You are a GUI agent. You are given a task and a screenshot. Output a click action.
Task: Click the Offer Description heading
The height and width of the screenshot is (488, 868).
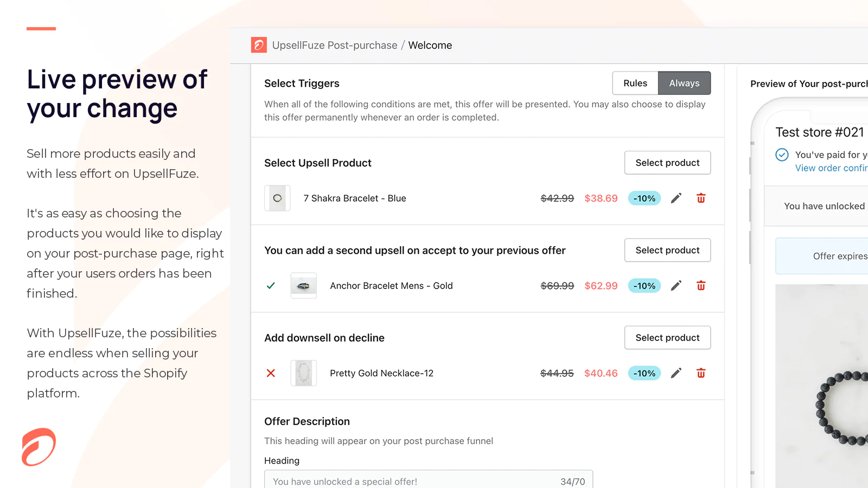(x=307, y=421)
